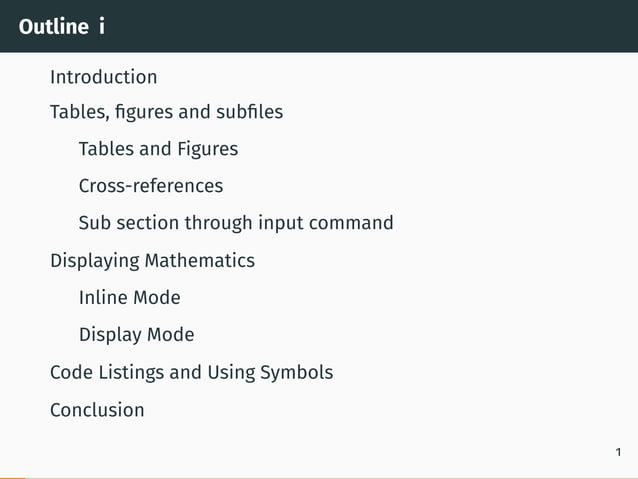Click the unfilled portion of bottom progress bar
The width and height of the screenshot is (638, 479).
pyautogui.click(x=330, y=477)
